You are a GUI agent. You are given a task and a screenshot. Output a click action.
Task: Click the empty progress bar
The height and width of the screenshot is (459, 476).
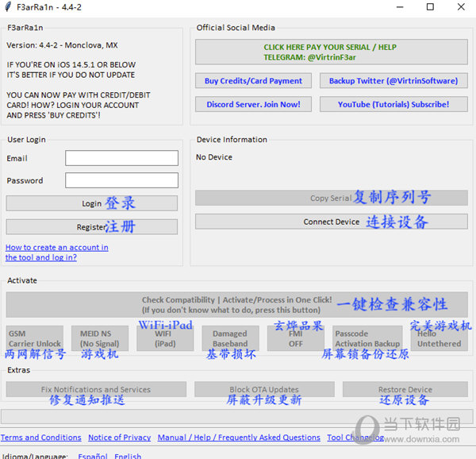[x=236, y=416]
